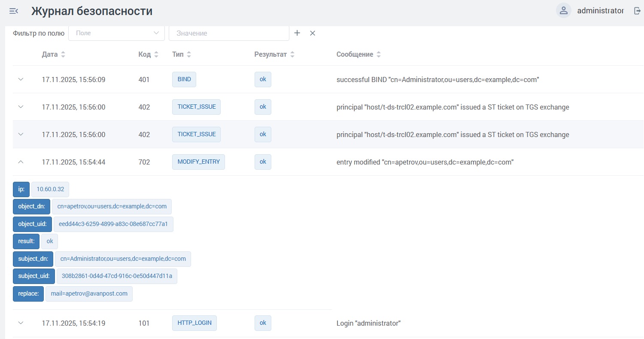The width and height of the screenshot is (644, 339).
Task: Sort by Результат column arrows
Action: click(x=292, y=55)
